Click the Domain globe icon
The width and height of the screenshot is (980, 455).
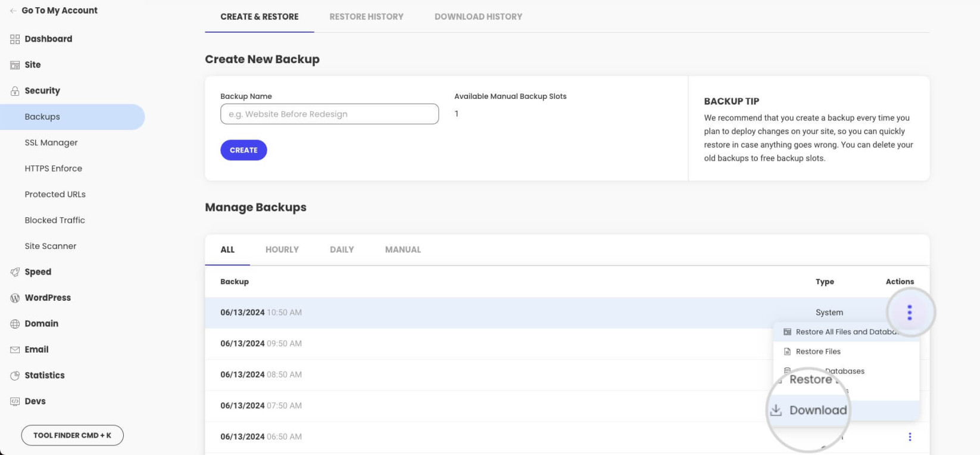pos(15,324)
